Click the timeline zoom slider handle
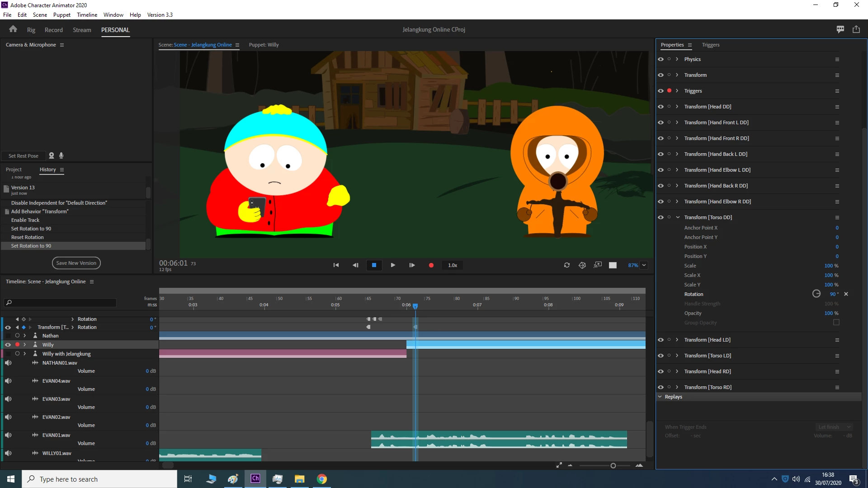This screenshot has width=868, height=488. click(613, 465)
